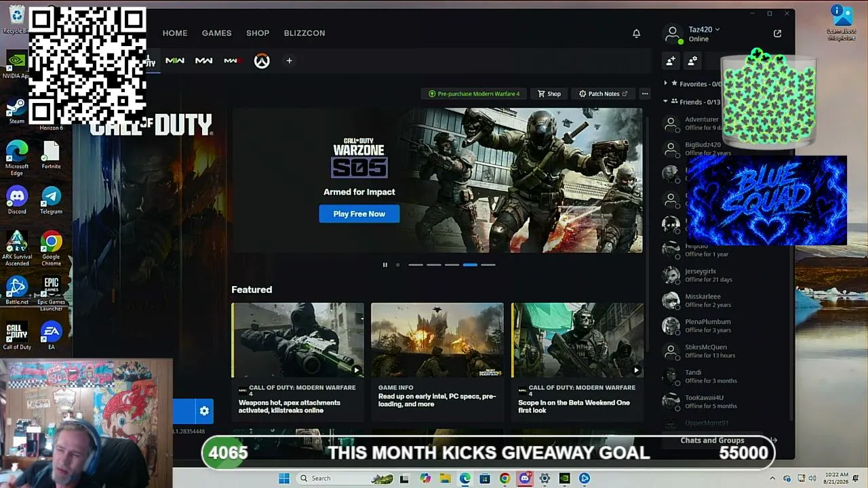868x488 pixels.
Task: Show hidden system tray icons
Action: tap(772, 479)
